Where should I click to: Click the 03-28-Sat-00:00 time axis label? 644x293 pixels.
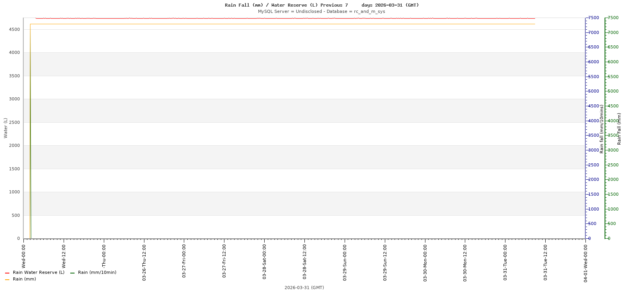click(264, 262)
